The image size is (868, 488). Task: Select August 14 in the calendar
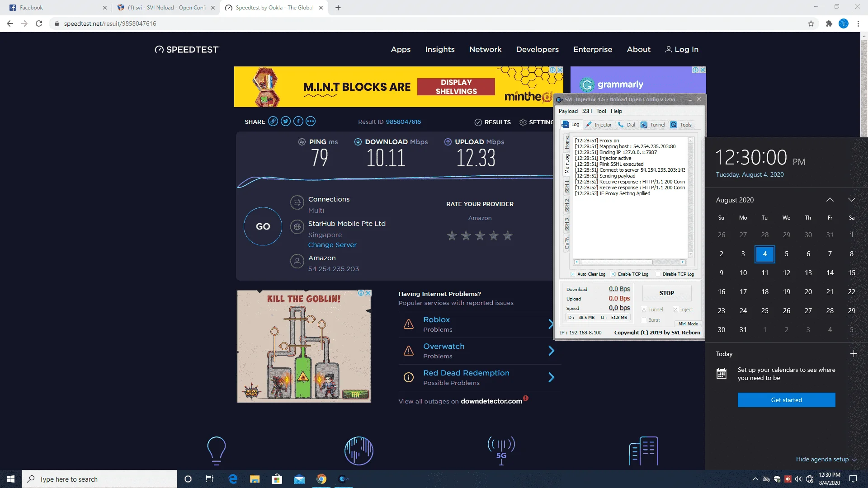point(830,273)
